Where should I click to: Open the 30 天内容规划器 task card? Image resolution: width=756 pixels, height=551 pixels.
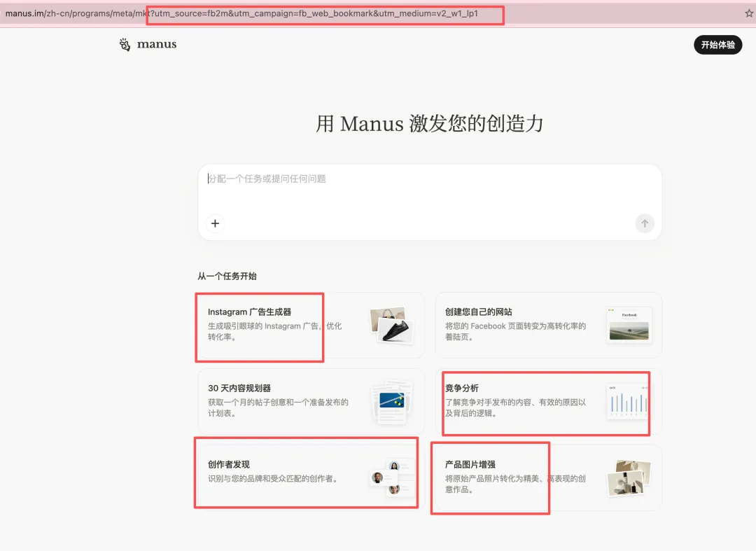[x=311, y=402]
